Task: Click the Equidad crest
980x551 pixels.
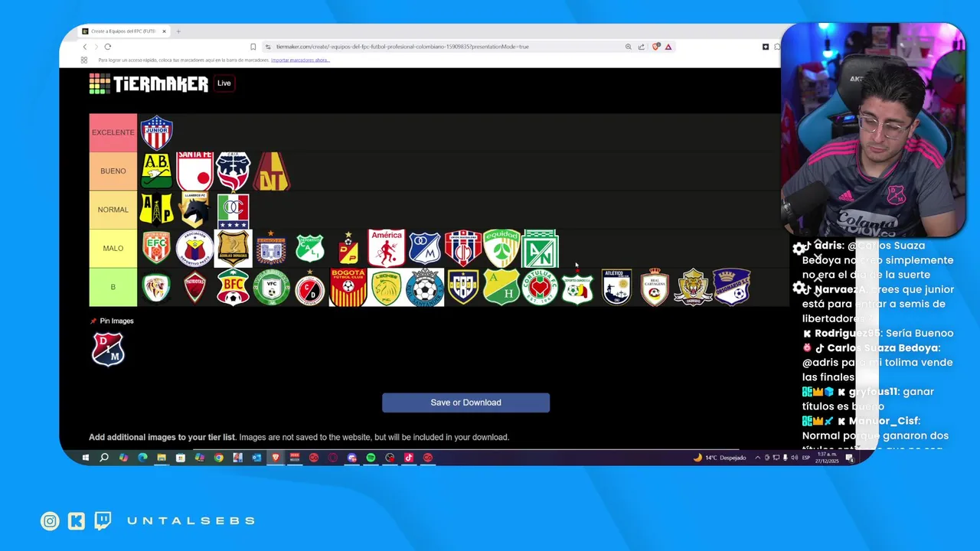Action: tap(501, 248)
